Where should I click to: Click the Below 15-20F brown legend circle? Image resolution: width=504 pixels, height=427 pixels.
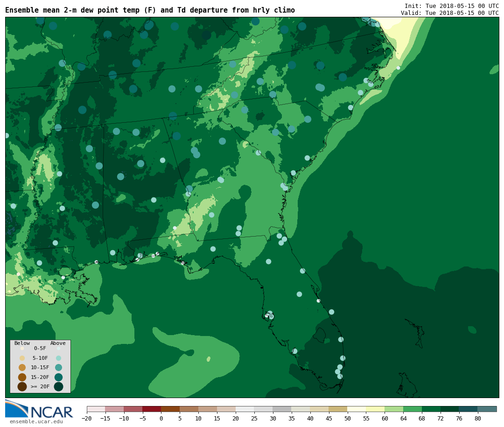[x=22, y=377]
